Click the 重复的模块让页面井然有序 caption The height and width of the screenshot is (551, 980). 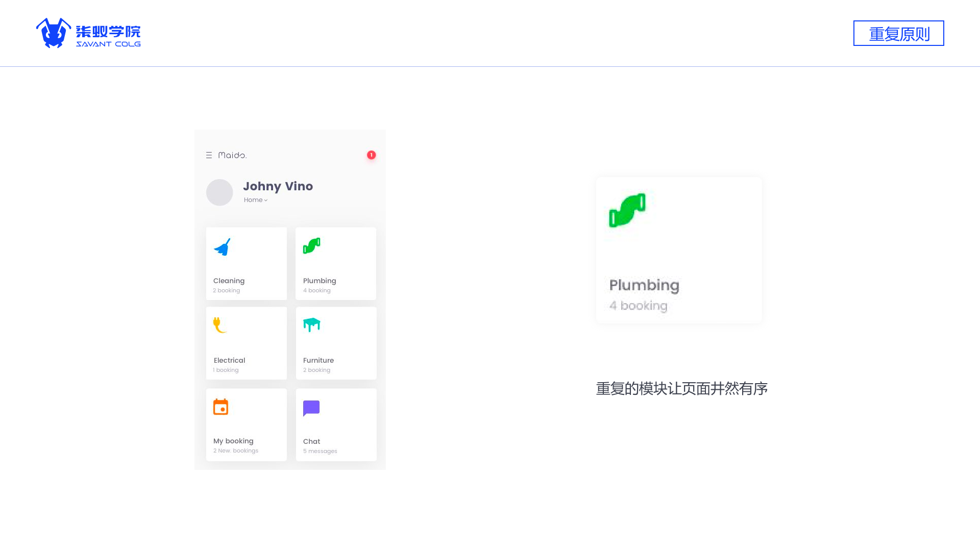click(x=681, y=389)
